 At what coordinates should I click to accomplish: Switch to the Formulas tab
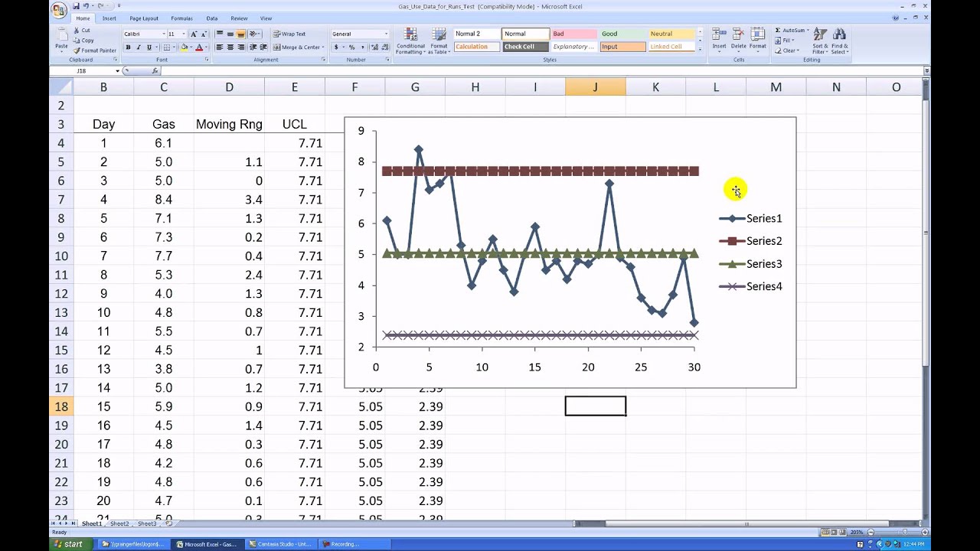point(181,18)
